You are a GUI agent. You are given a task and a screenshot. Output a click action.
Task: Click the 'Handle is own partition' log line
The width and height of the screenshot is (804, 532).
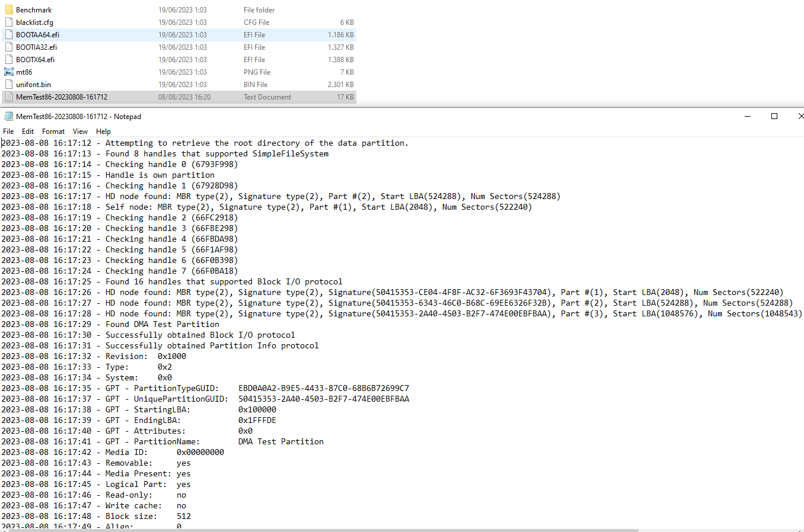pyautogui.click(x=108, y=175)
